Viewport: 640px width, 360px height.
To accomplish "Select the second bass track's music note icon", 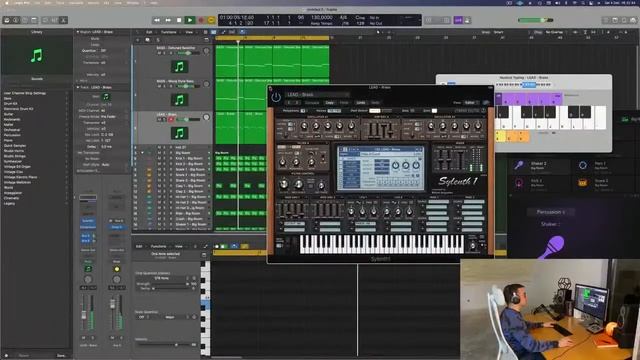I will (x=179, y=100).
